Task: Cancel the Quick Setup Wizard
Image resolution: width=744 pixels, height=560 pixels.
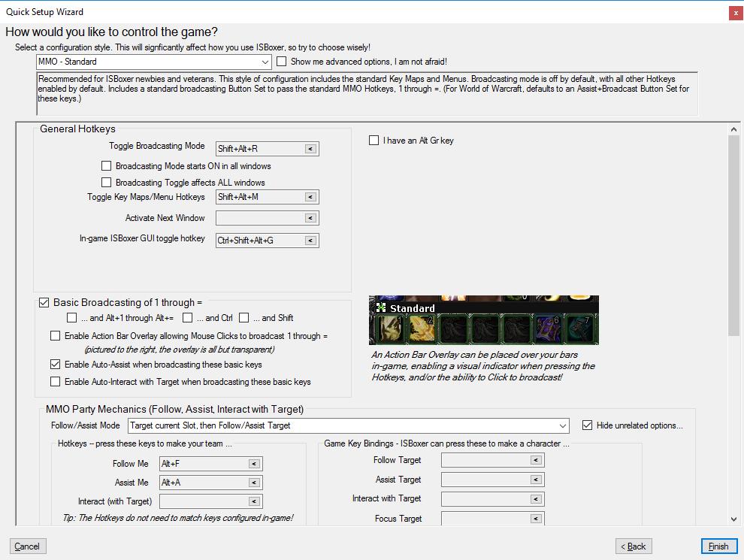Action: pos(27,546)
